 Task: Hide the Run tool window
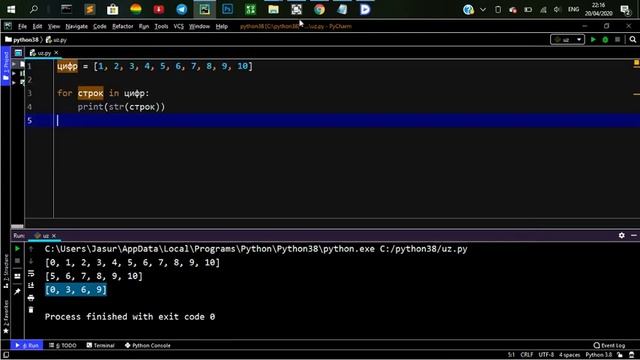633,236
